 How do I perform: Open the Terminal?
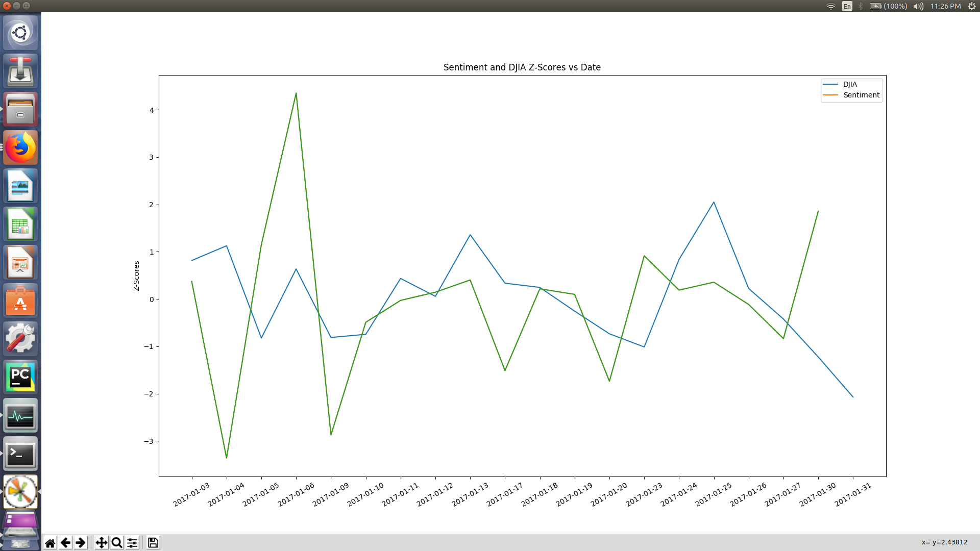[20, 454]
